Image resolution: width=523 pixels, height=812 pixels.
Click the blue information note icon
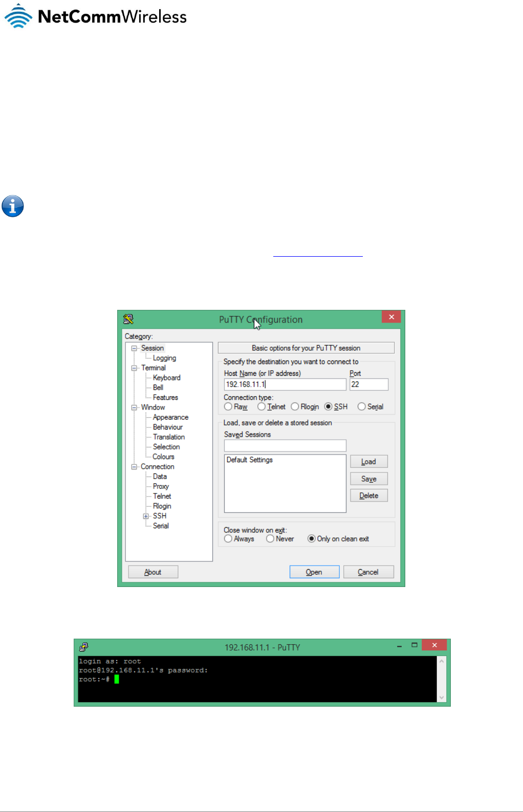click(13, 206)
